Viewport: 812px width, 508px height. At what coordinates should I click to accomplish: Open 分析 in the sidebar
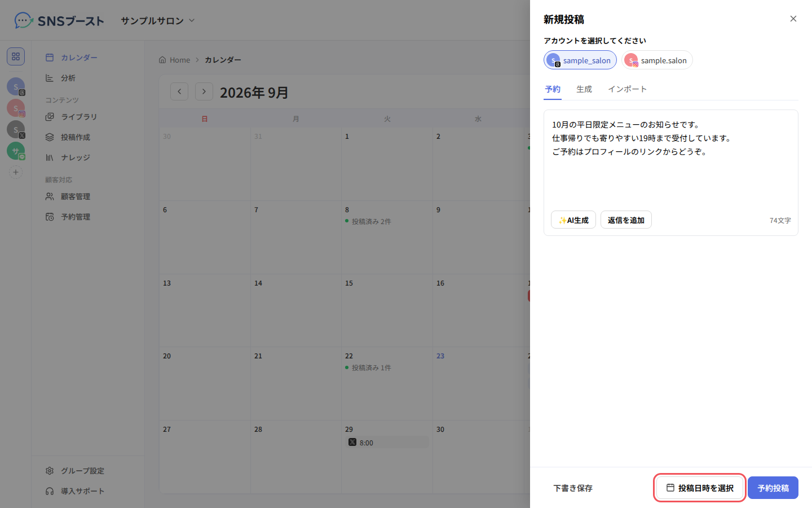pyautogui.click(x=88, y=78)
